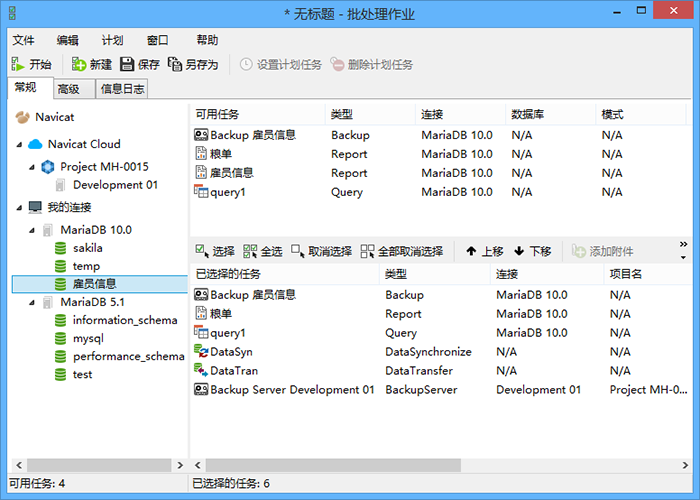The image size is (700, 500).
Task: Click the test database icon
Action: coord(60,375)
